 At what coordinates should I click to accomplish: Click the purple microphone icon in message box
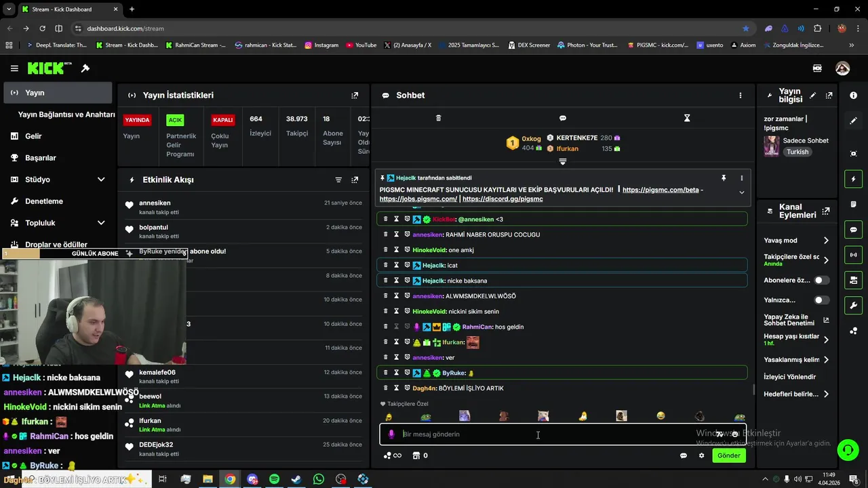(x=391, y=434)
